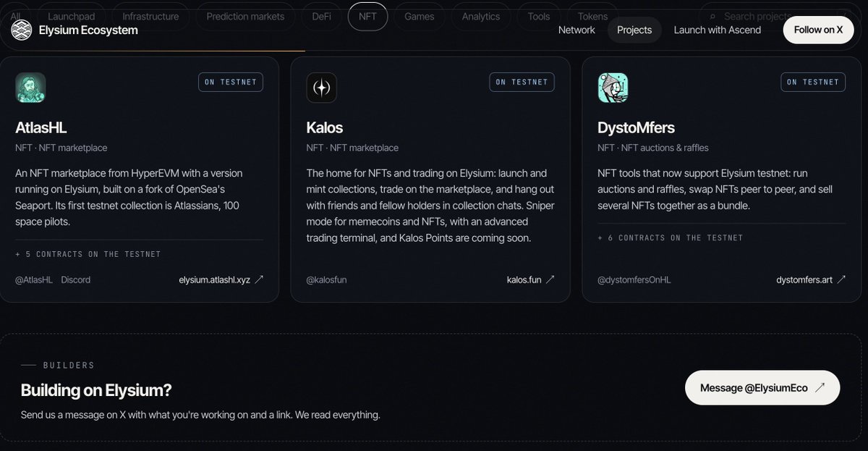This screenshot has height=451, width=868.
Task: Select the Tools filter tab
Action: pos(539,16)
